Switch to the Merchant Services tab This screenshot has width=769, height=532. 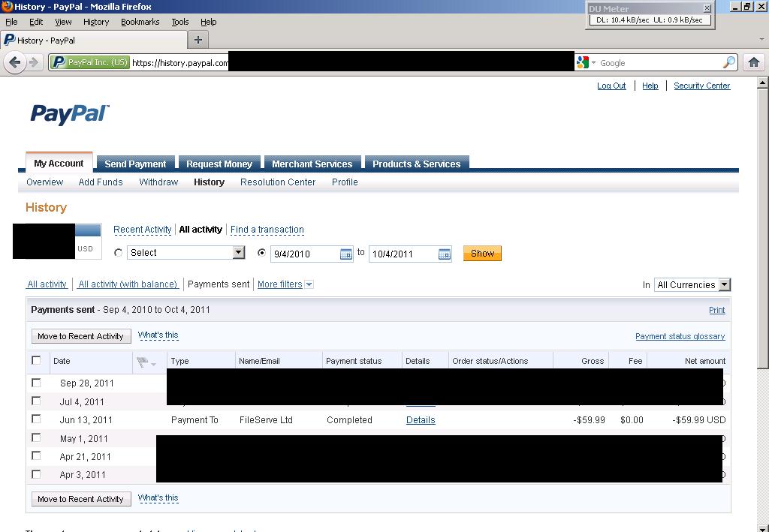coord(312,164)
